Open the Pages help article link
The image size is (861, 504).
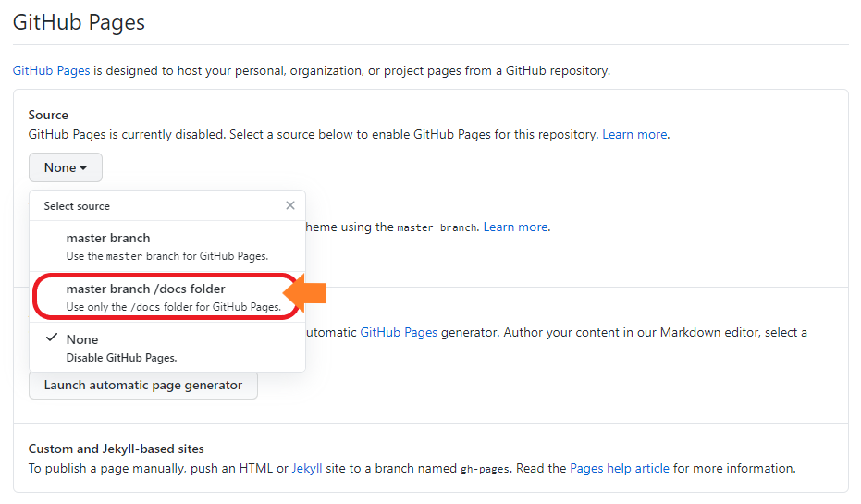pyautogui.click(x=620, y=468)
